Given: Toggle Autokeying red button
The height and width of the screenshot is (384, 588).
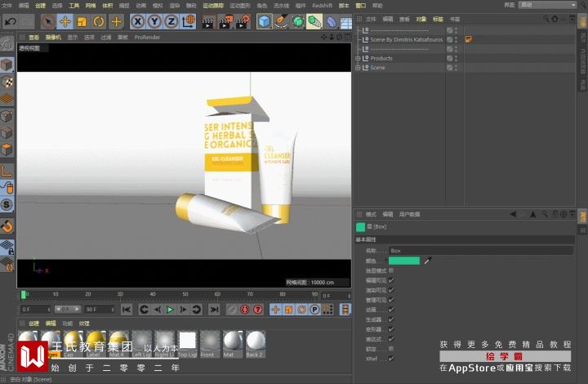Looking at the screenshot, I should pyautogui.click(x=245, y=310).
